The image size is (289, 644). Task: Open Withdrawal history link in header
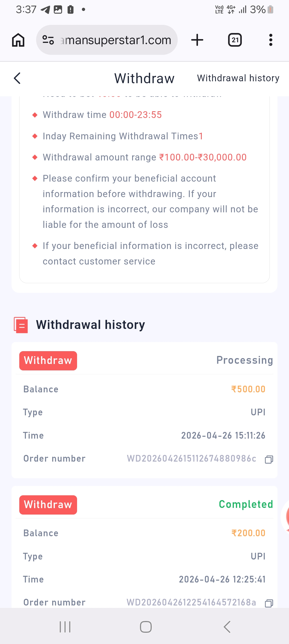(238, 78)
